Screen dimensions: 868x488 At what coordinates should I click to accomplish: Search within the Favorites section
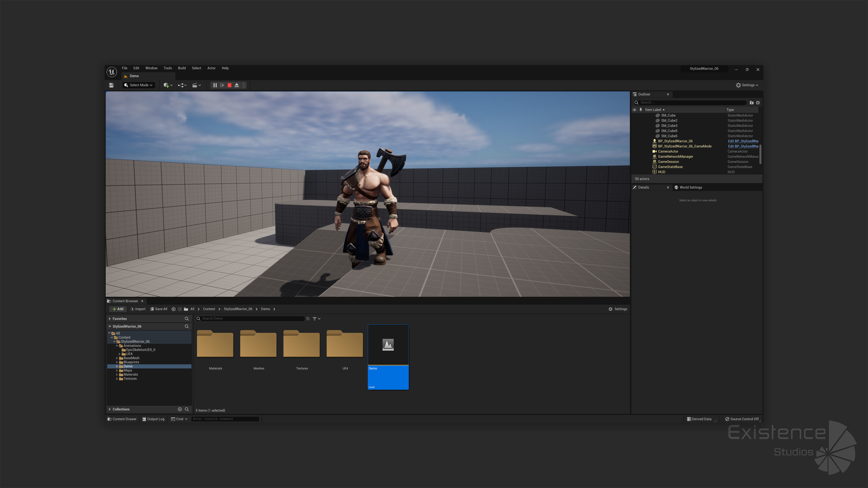tap(187, 319)
